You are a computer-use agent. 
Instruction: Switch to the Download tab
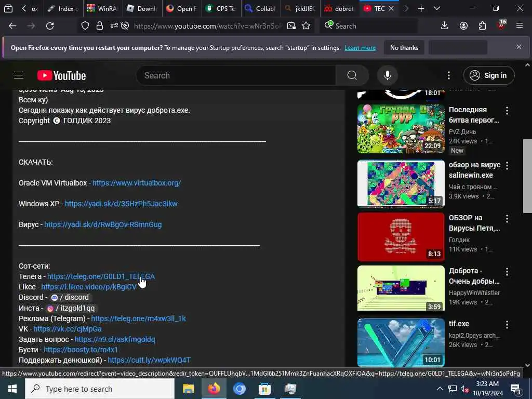142,9
